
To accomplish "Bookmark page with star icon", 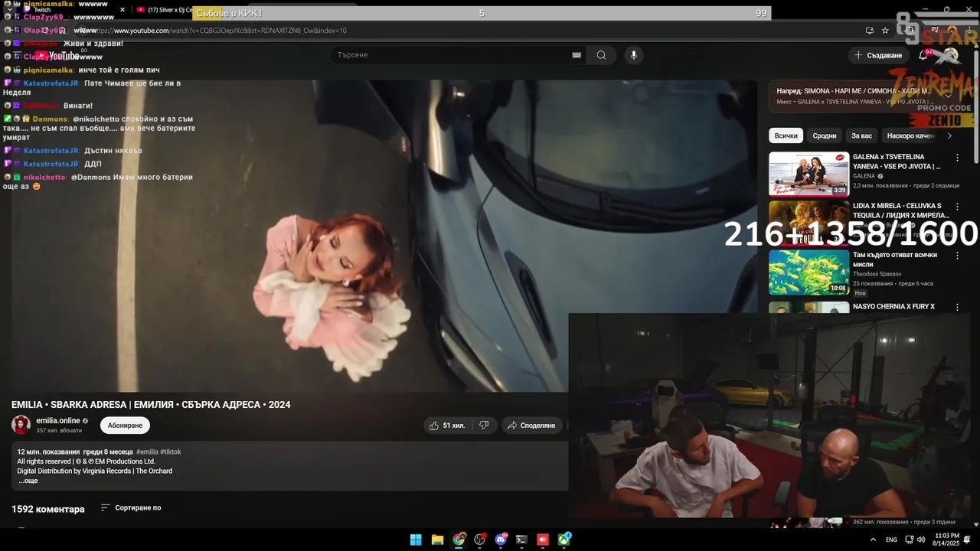I will [885, 31].
